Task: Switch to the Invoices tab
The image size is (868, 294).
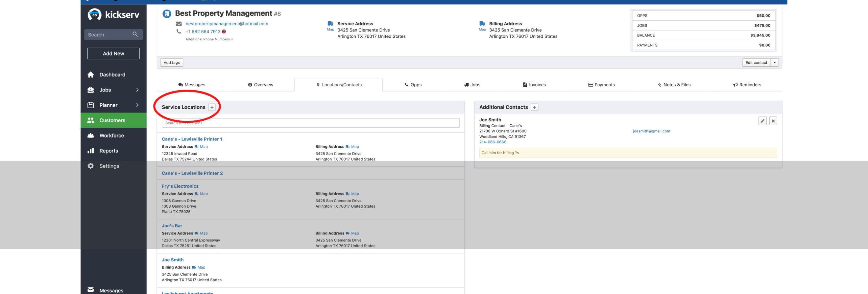Action: [x=534, y=85]
